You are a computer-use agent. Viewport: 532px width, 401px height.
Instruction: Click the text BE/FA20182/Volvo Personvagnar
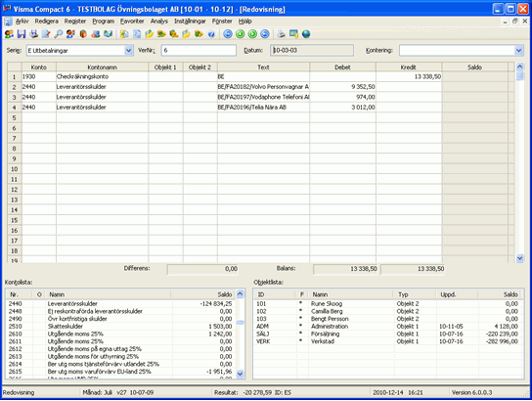(x=263, y=87)
